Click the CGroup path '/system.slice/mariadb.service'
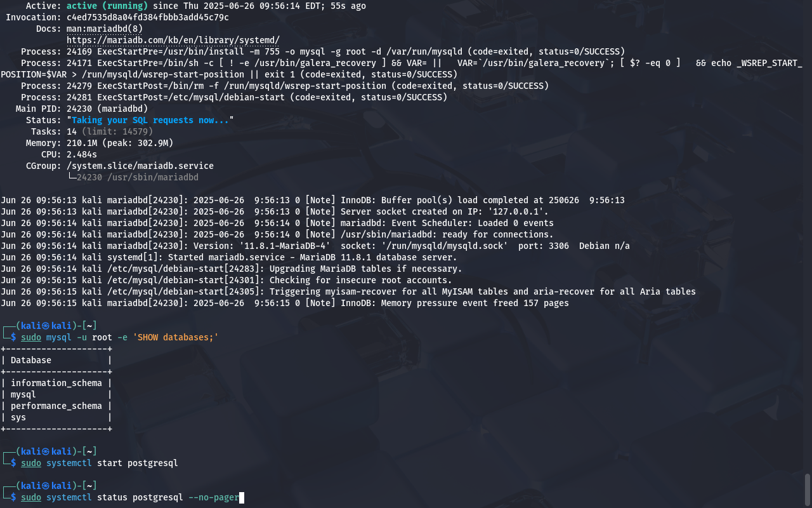Image resolution: width=812 pixels, height=508 pixels. point(140,166)
